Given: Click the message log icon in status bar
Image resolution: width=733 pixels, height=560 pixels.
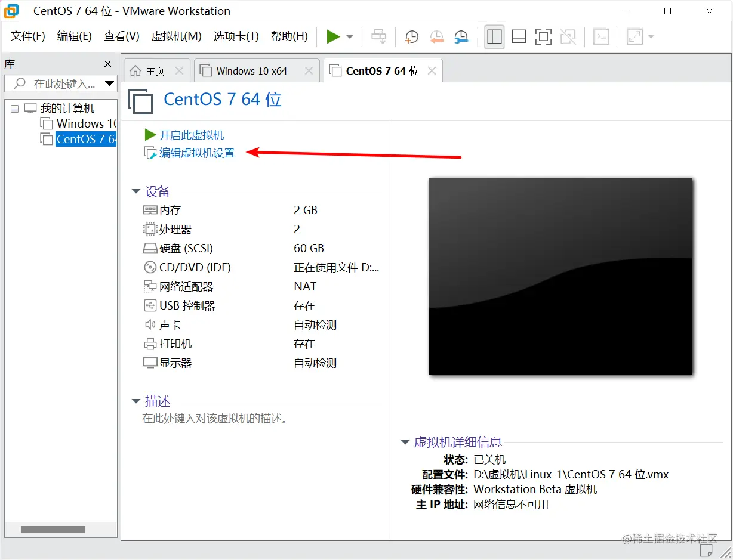Looking at the screenshot, I should coord(707,550).
